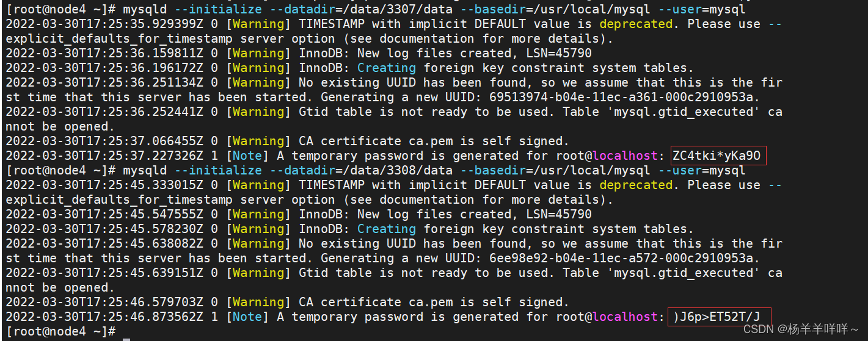Screen dimensions: 868x341
Task: Click timestamp 2022-03-30T17:25:45.638082Z
Action: click(104, 244)
